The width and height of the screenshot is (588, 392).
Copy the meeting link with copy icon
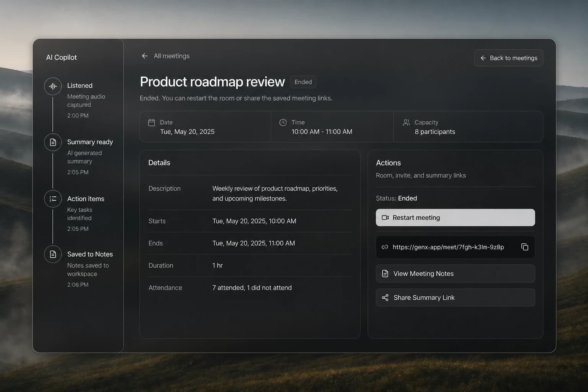[x=525, y=247]
